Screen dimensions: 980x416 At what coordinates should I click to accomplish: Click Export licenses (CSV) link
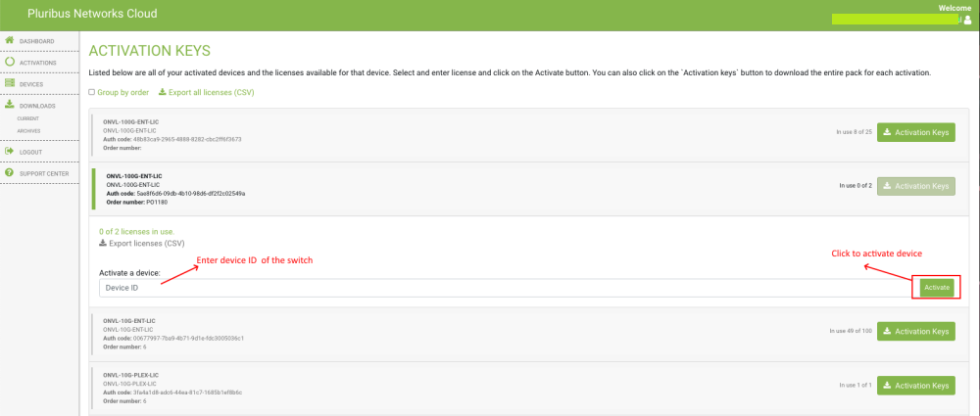tap(147, 243)
